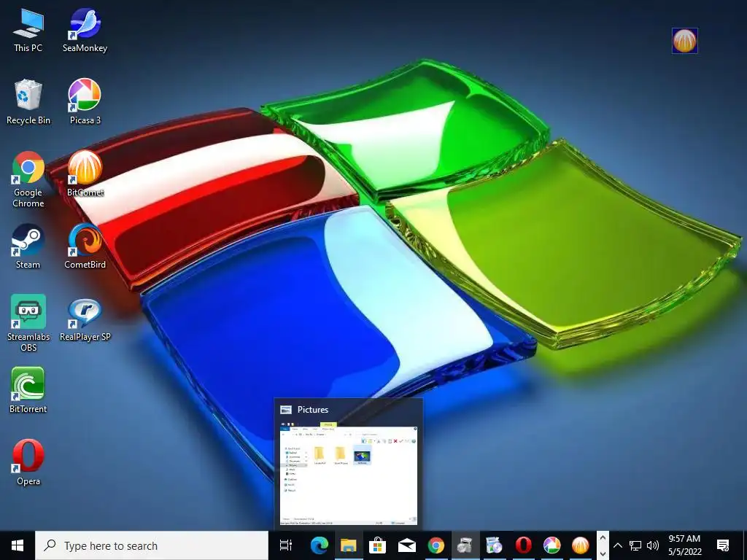The height and width of the screenshot is (560, 747).
Task: Click the highlighted gray media app taskbar icon
Action: 465,545
